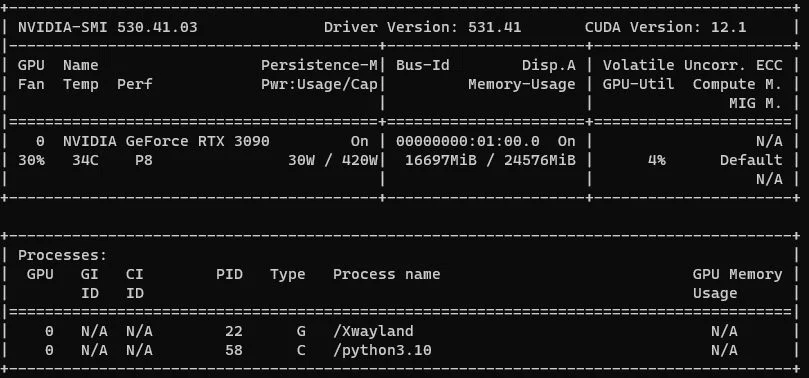This screenshot has width=809, height=378.
Task: Click the P8 performance state
Action: [x=144, y=160]
